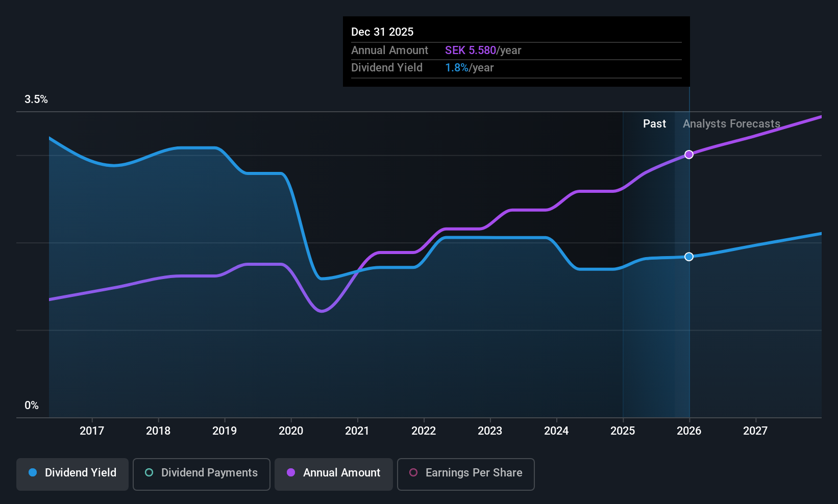Click the Dec 31 2025 tooltip date

(x=382, y=32)
